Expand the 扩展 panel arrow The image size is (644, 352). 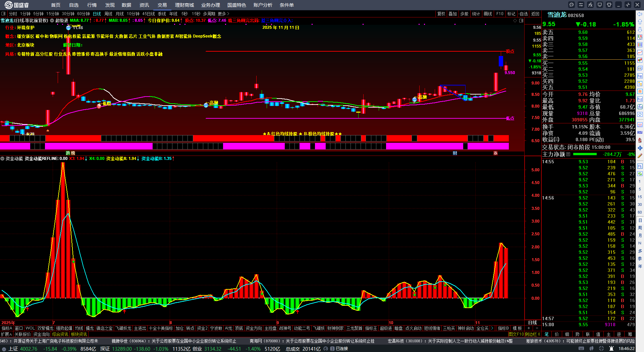6,334
